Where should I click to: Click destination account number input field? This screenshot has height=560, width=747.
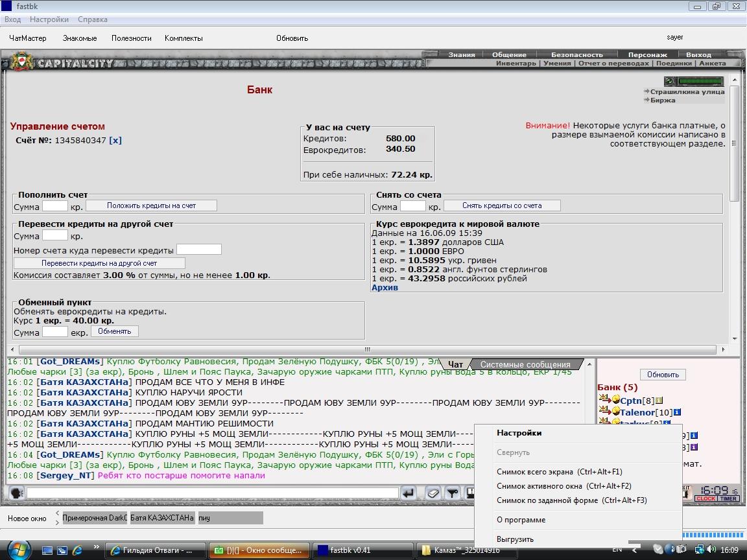pyautogui.click(x=198, y=250)
